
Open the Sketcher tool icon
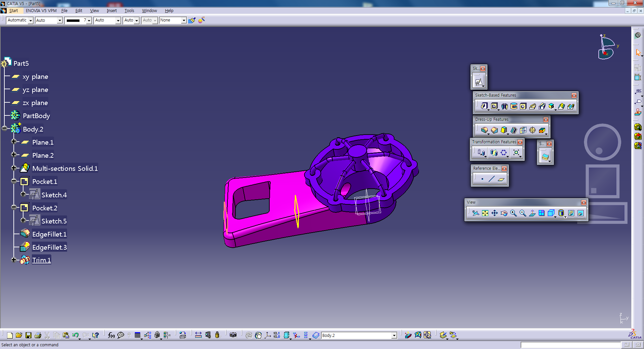pos(479,82)
